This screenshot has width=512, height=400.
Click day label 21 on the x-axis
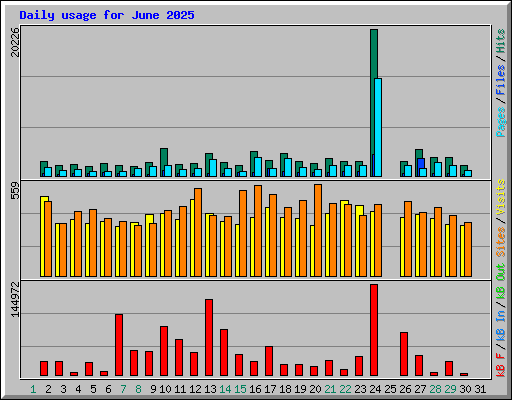(x=330, y=389)
